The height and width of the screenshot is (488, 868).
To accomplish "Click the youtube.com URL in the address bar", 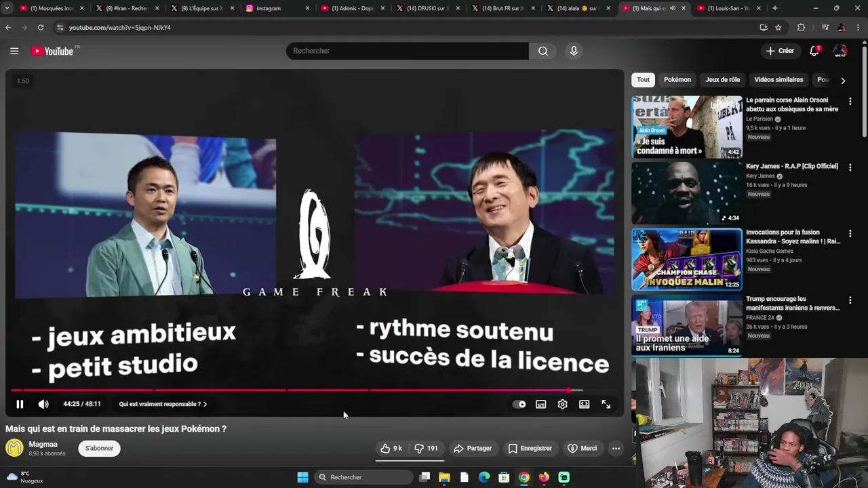I will click(120, 28).
